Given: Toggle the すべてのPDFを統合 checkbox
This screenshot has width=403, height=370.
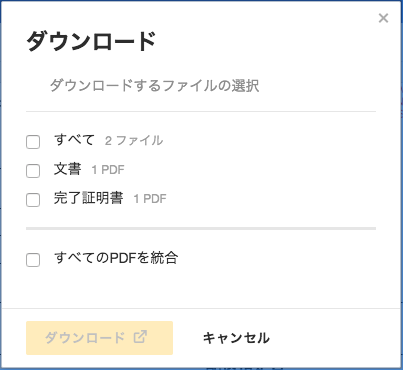Looking at the screenshot, I should (x=33, y=260).
